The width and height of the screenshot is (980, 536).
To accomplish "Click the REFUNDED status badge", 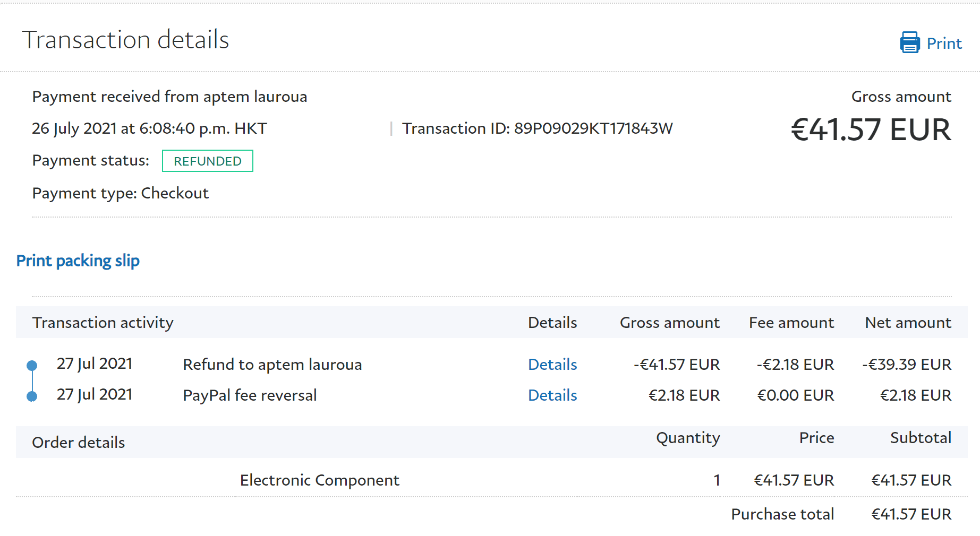I will 207,161.
